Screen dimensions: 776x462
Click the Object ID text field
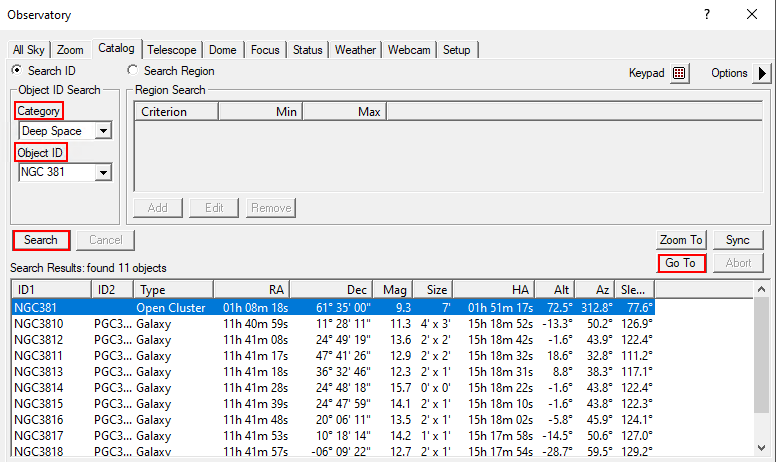(56, 173)
